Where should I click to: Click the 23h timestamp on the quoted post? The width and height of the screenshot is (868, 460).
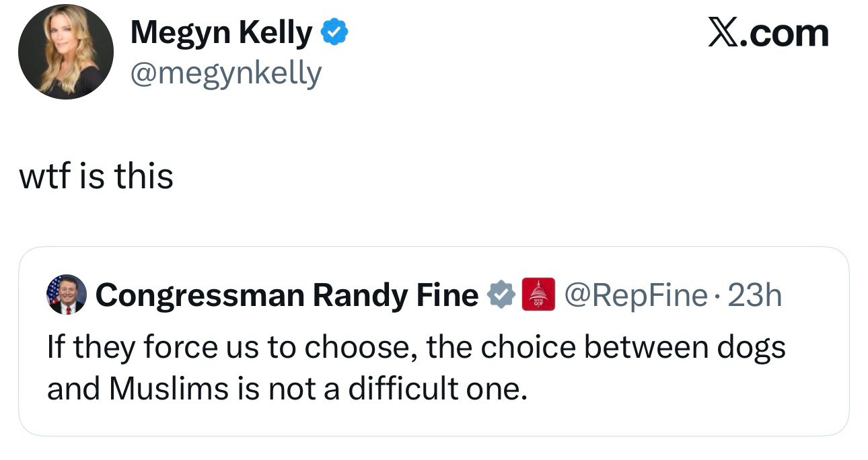[x=756, y=295]
